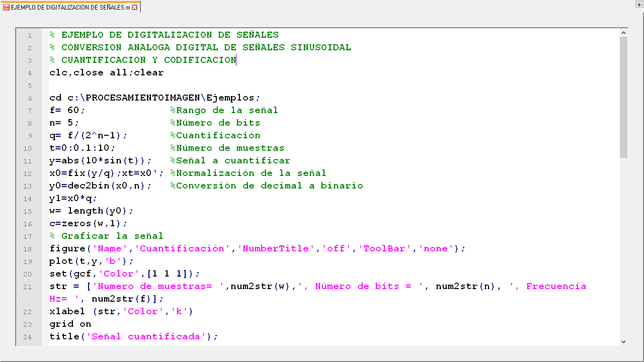This screenshot has height=362, width=644.
Task: Click the 'figure' function call on line 18
Action: tap(67, 249)
